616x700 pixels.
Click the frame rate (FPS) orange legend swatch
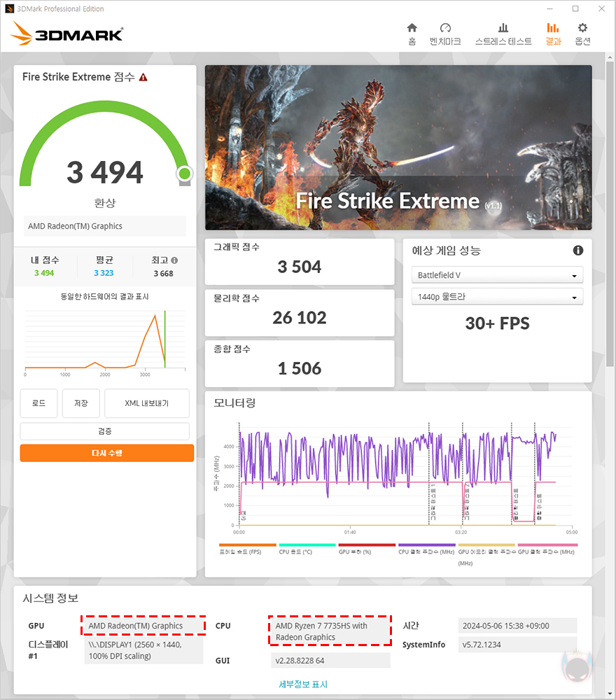pyautogui.click(x=247, y=545)
